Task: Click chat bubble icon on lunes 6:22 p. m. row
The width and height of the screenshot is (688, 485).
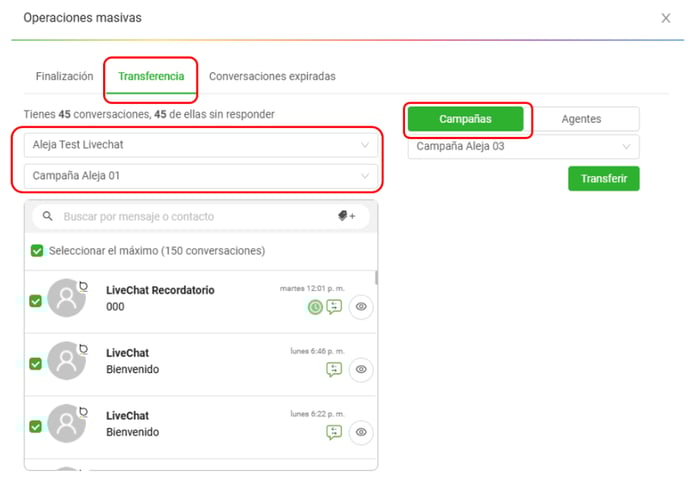Action: (x=334, y=432)
